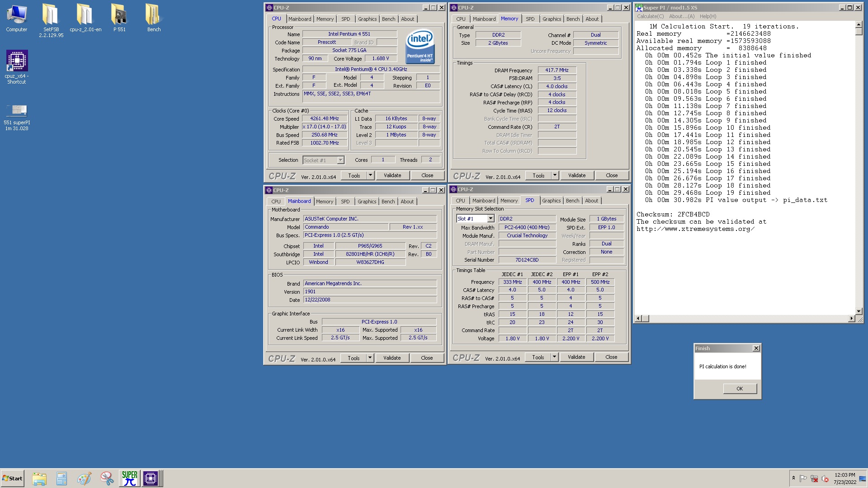Viewport: 868px width, 488px height.
Task: Switch to Mainboard tab in CPU window
Action: click(x=300, y=19)
